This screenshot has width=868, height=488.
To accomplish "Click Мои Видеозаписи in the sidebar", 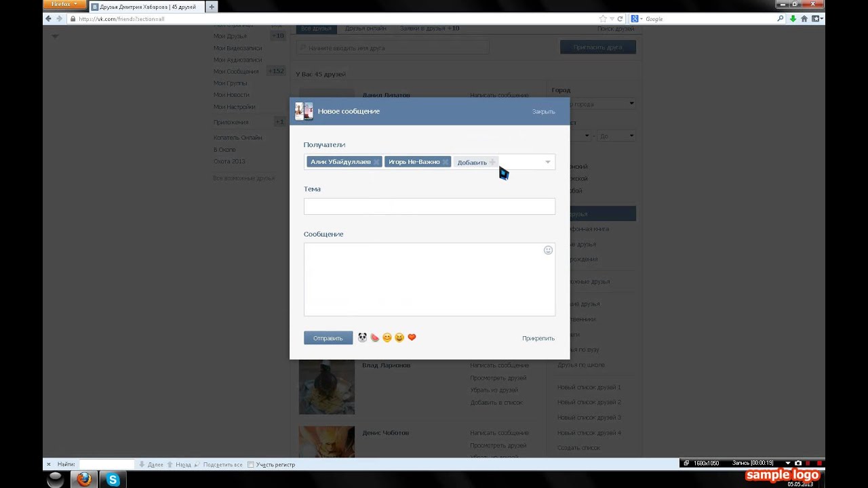I will [237, 48].
